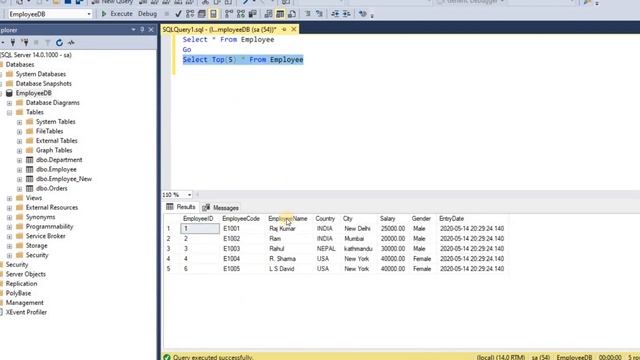Viewport: 640px width, 360px height.
Task: Start debugging with the Debug button
Action: (147, 14)
